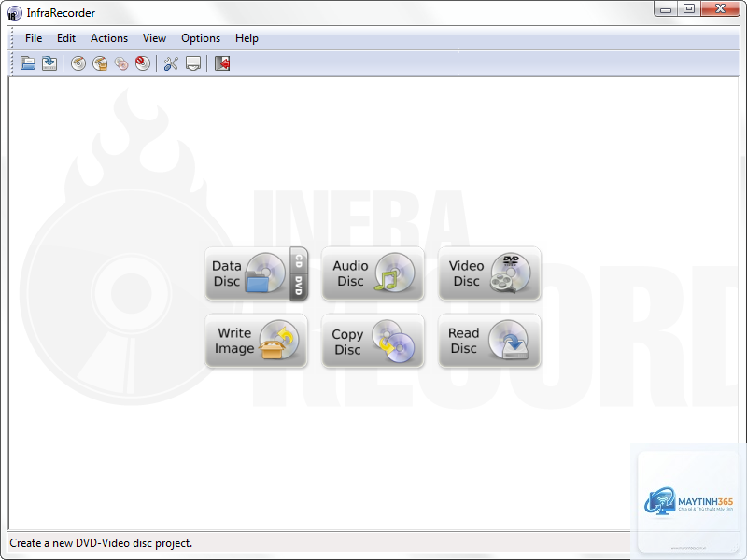Click the Exit toolbar icon
Image resolution: width=747 pixels, height=560 pixels.
coord(222,63)
